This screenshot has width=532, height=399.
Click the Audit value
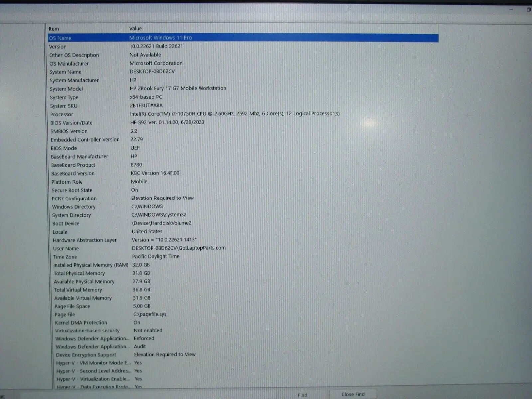pos(140,346)
